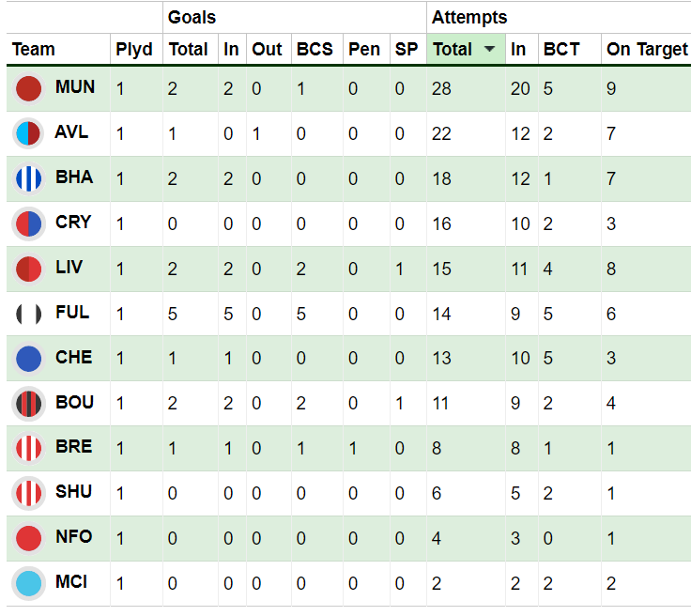Sort by Pen column header
691x616 pixels.
pos(363,50)
